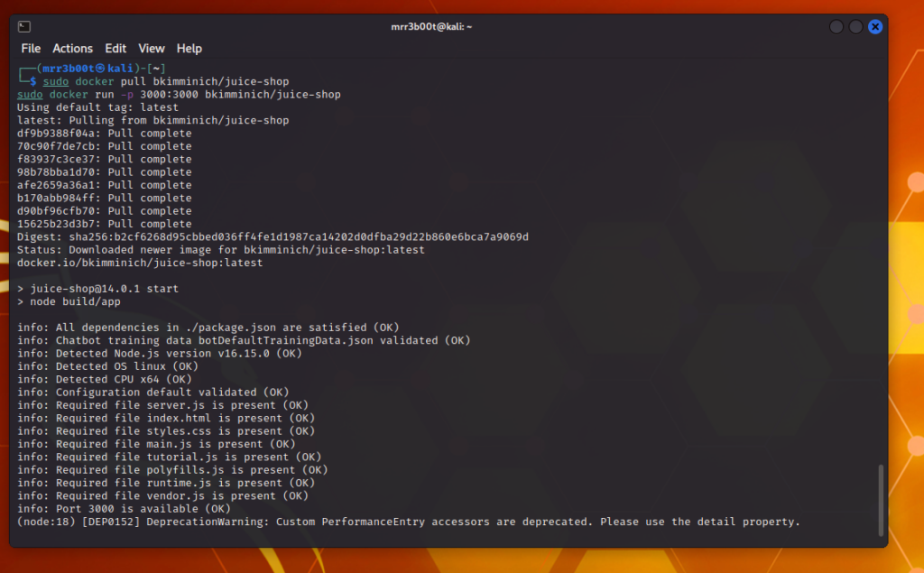Click the 'Port 3000 is available (OK)' line
Screen dimensions: 924x573
coord(124,509)
